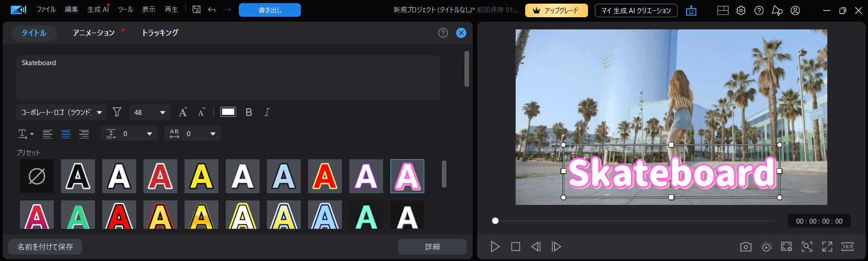Click the 書き出し export button
868x261 pixels.
pyautogui.click(x=270, y=10)
